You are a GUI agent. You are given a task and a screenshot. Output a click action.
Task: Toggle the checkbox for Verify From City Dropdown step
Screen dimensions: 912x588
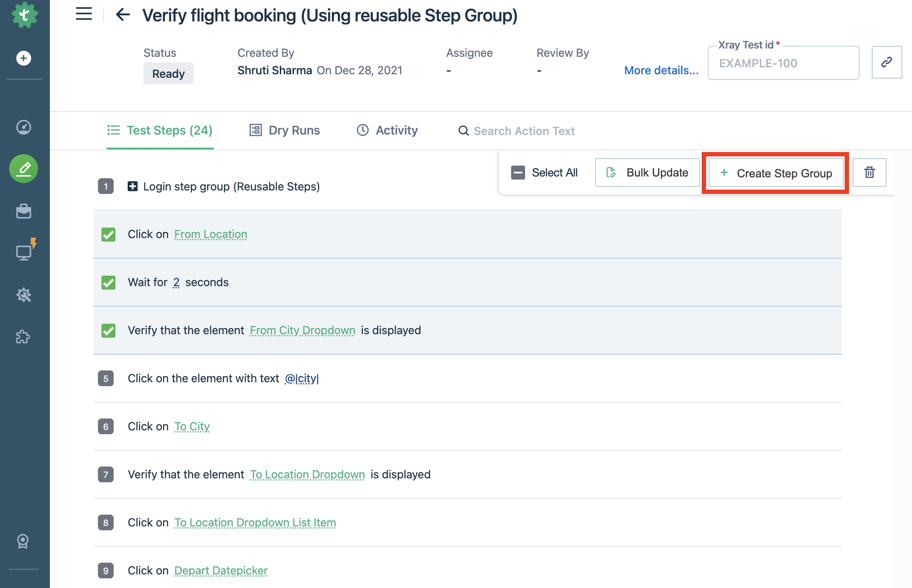[108, 329]
